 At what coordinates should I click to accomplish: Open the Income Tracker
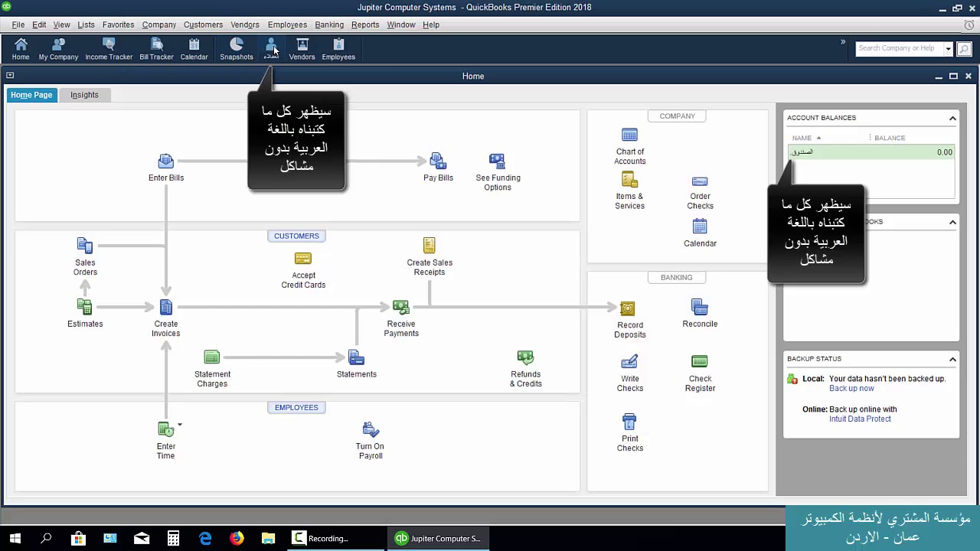coord(109,49)
